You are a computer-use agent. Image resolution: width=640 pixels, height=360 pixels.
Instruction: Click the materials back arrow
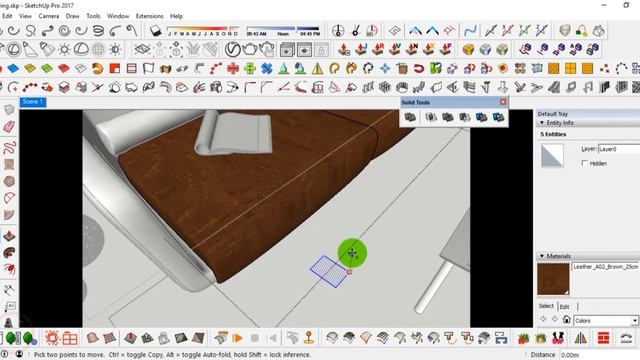point(543,319)
